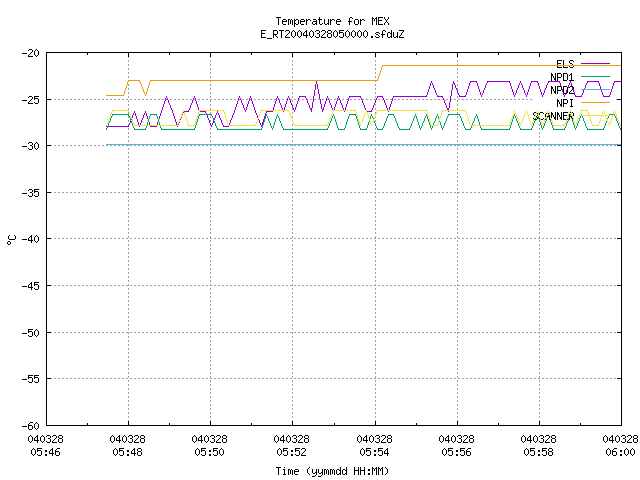Image resolution: width=640 pixels, height=480 pixels.
Task: Select the ELS legend label
Action: 565,64
